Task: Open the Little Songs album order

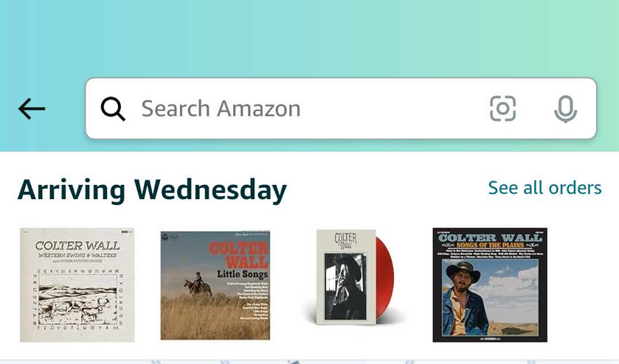Action: click(x=215, y=285)
